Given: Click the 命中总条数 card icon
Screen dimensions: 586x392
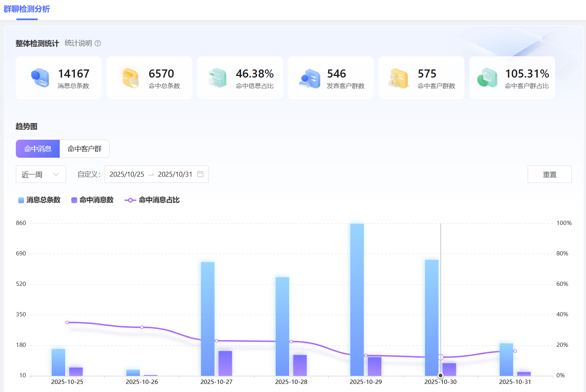Looking at the screenshot, I should coord(130,78).
